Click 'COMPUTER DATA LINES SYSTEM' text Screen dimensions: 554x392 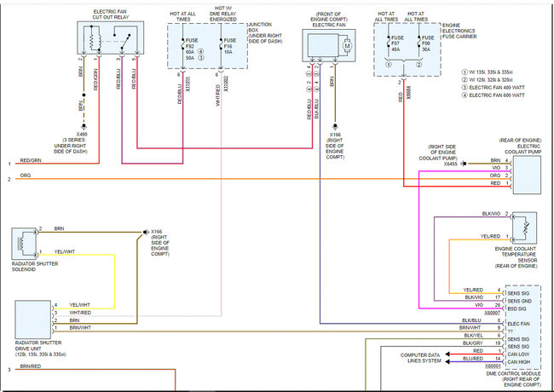(x=420, y=358)
